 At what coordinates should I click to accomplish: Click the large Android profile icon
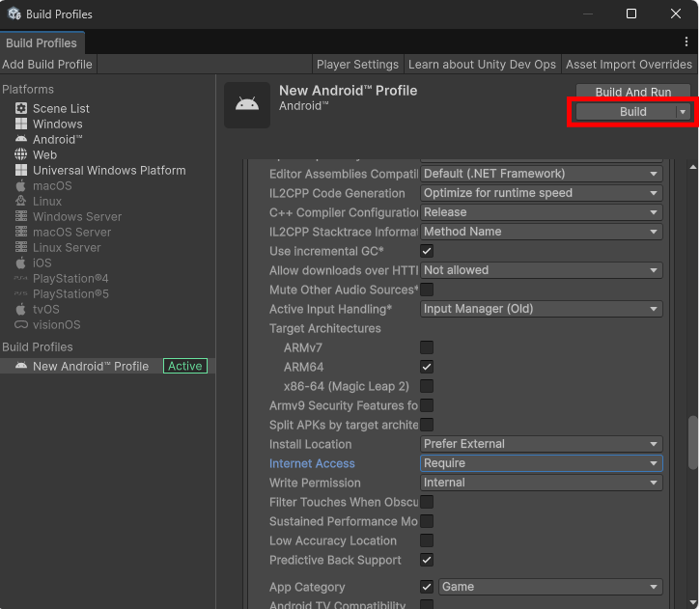pos(247,105)
